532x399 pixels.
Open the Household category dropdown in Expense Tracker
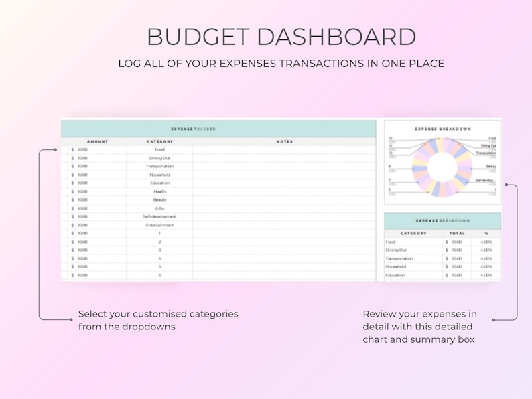160,175
